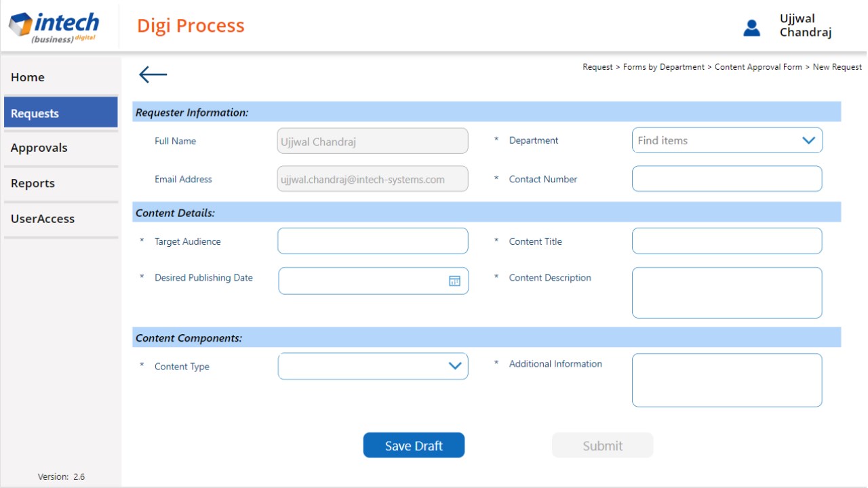Open Forms by Department breadcrumb
Image resolution: width=868 pixels, height=488 pixels.
pos(664,67)
